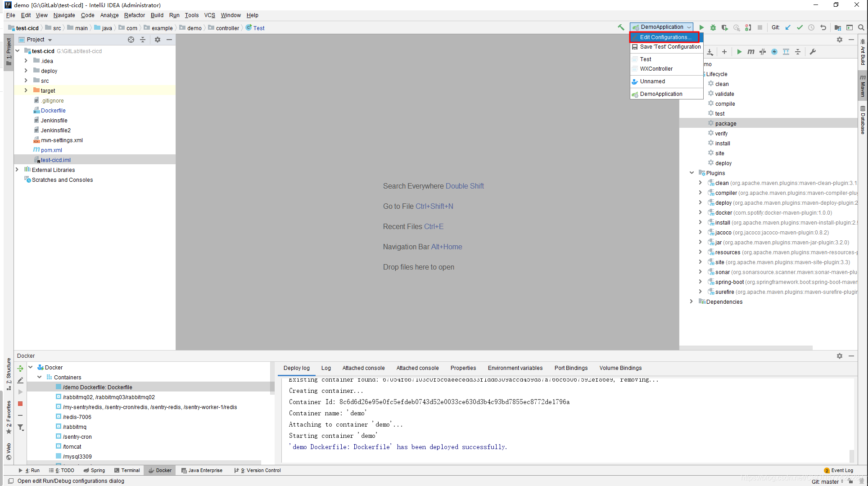Click the locate-file target icon in Project panel

click(131, 40)
